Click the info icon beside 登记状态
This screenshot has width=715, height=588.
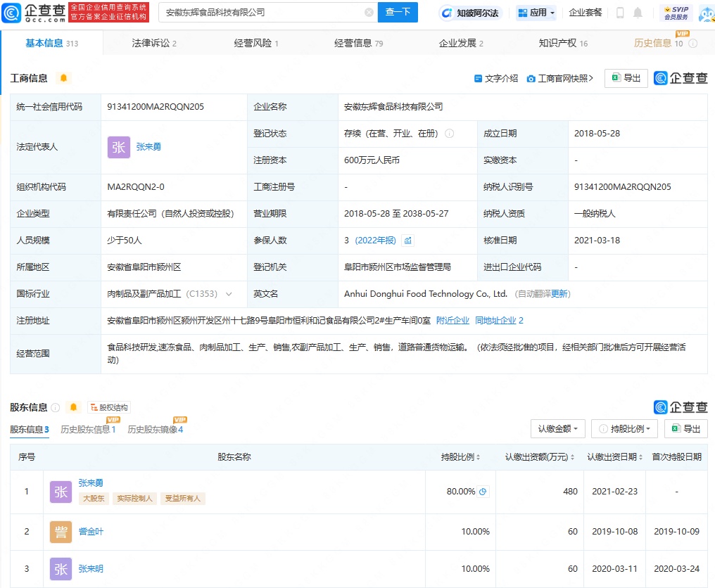click(449, 134)
